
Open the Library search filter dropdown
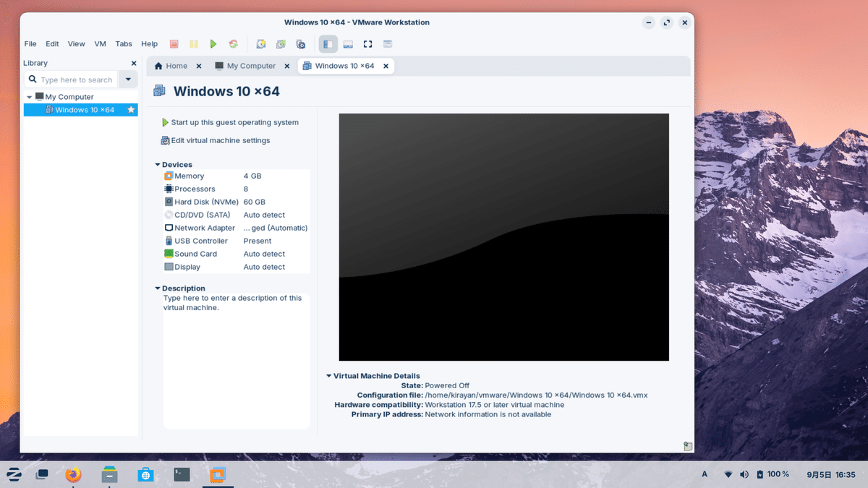(x=128, y=80)
